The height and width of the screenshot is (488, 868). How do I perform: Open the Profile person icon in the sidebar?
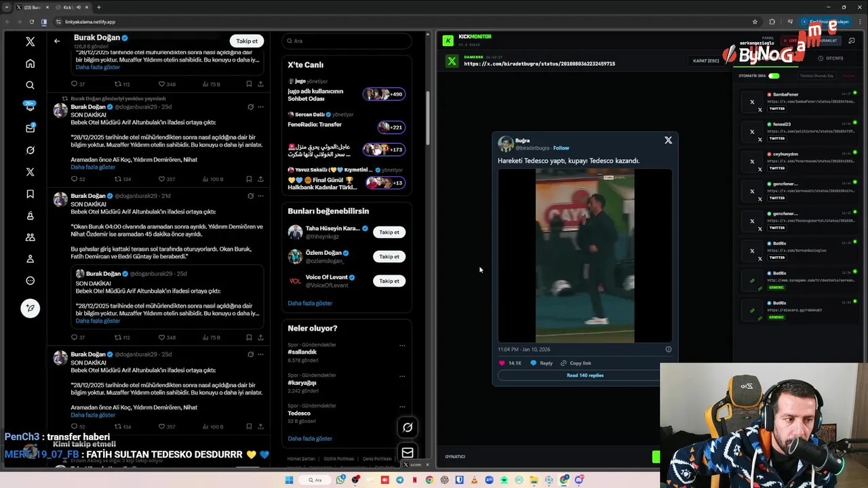pyautogui.click(x=30, y=259)
